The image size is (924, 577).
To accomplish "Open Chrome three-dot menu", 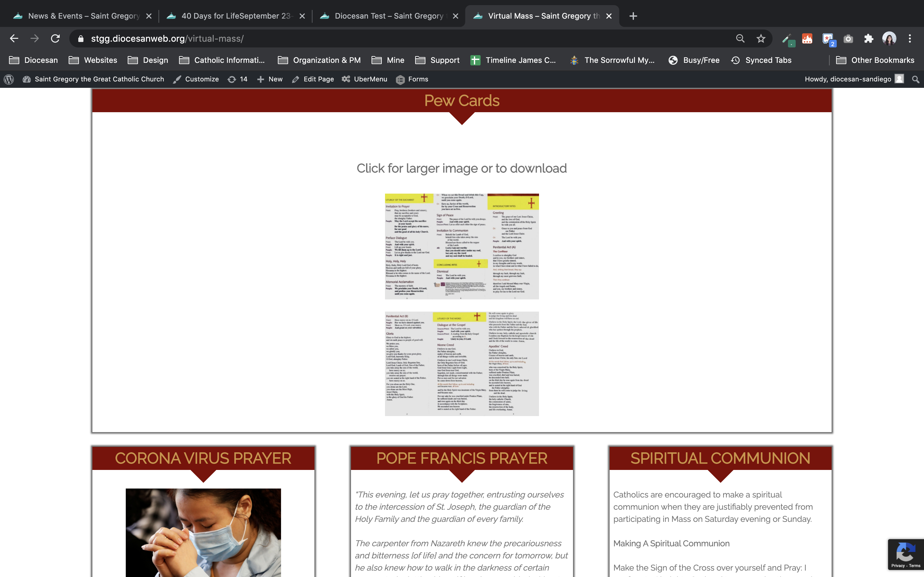I will [x=910, y=38].
